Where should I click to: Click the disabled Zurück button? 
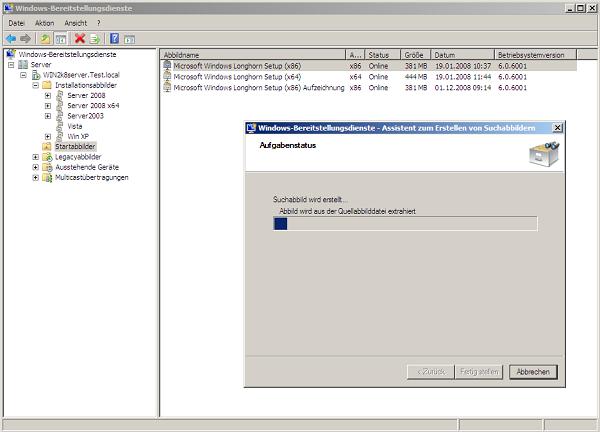tap(430, 372)
